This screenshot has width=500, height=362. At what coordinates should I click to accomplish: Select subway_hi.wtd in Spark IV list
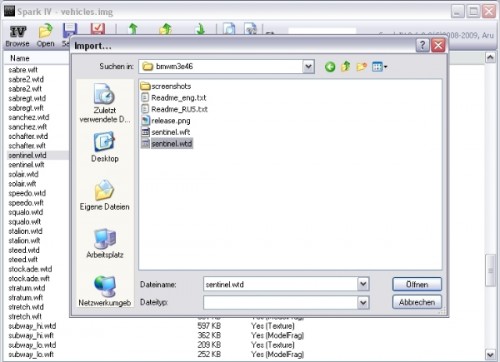32,326
